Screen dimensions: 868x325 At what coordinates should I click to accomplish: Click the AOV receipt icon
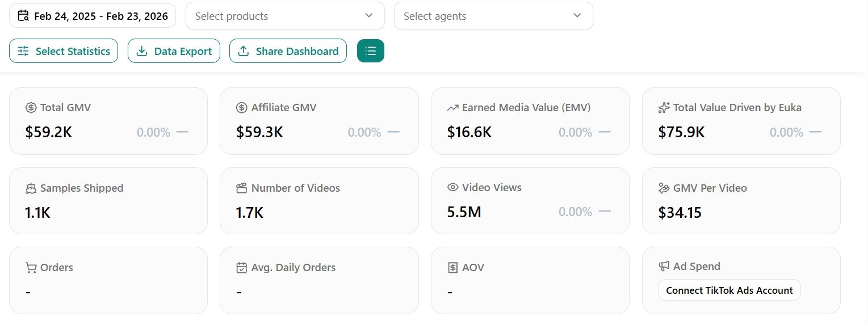[x=452, y=268]
